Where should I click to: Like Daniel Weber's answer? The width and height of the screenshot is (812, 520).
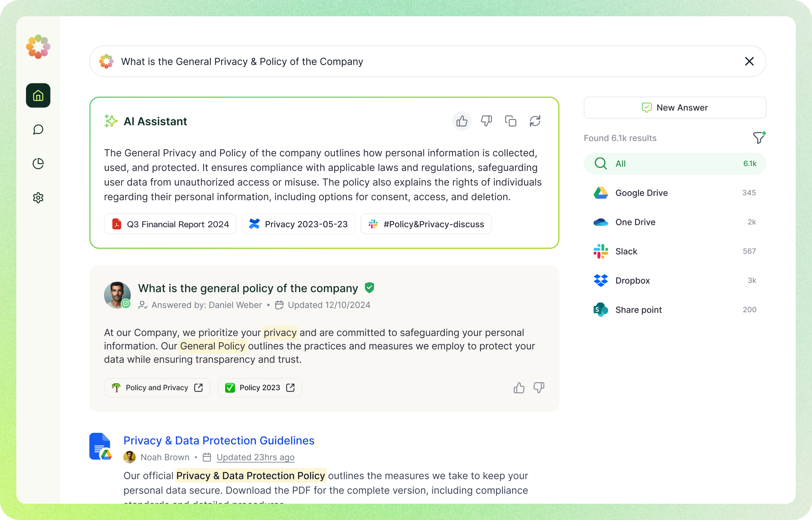[x=519, y=388]
